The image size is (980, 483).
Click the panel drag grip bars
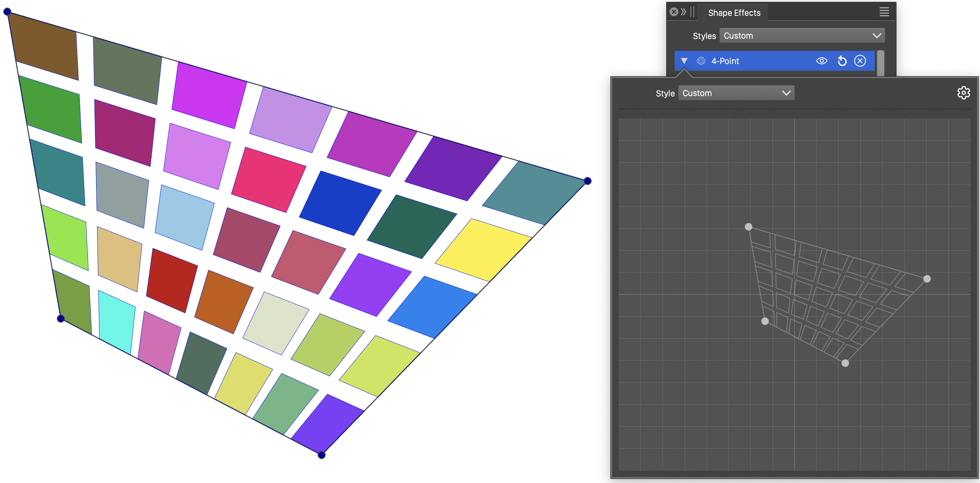coord(692,12)
